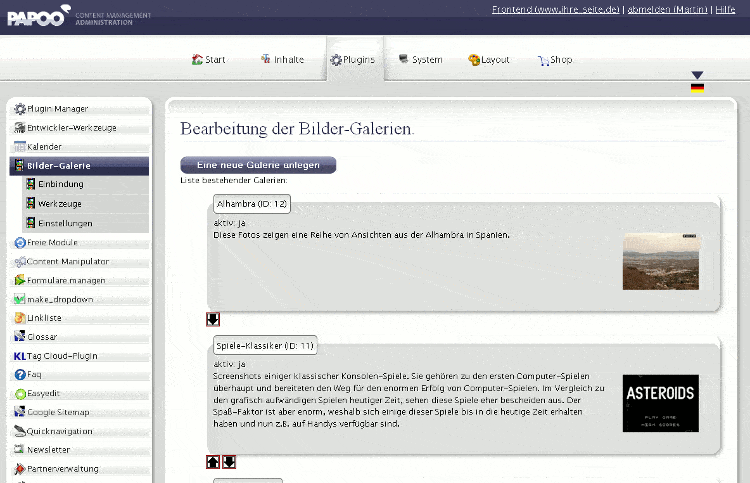Click the Entwickler-Werkzeuge icon in sidebar
Viewport: 750px width, 483px height.
20,128
